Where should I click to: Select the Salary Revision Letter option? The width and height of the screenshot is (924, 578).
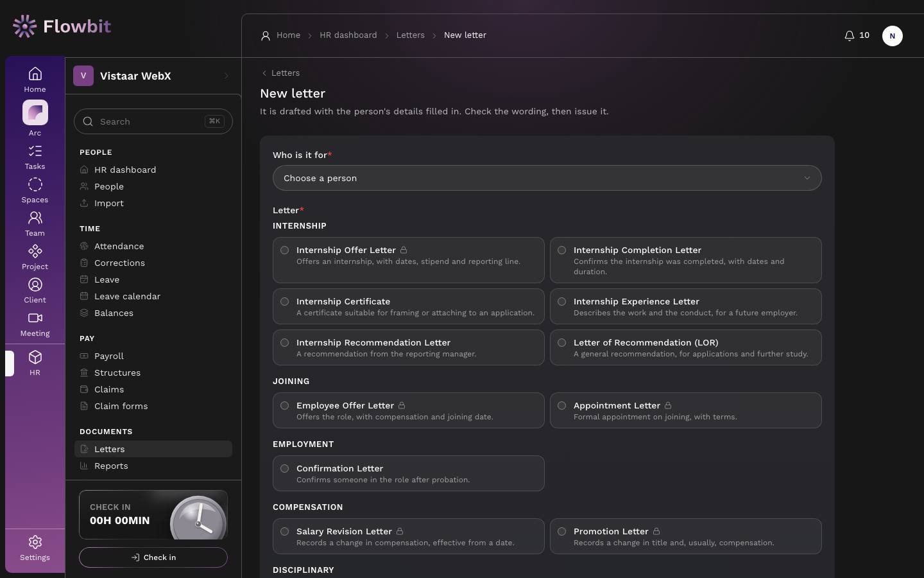(x=409, y=536)
